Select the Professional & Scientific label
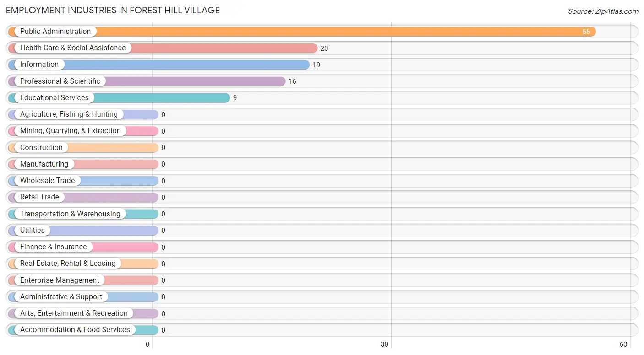 tap(60, 81)
